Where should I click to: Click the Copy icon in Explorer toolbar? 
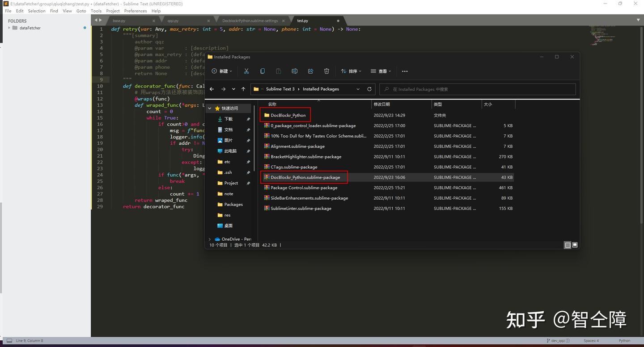pyautogui.click(x=263, y=71)
